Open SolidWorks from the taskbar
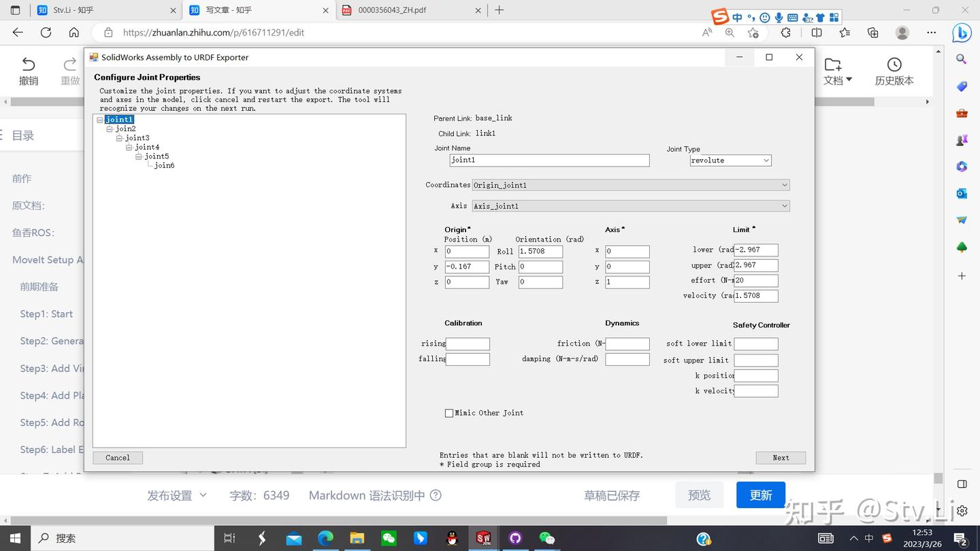Image resolution: width=980 pixels, height=551 pixels. (x=483, y=538)
